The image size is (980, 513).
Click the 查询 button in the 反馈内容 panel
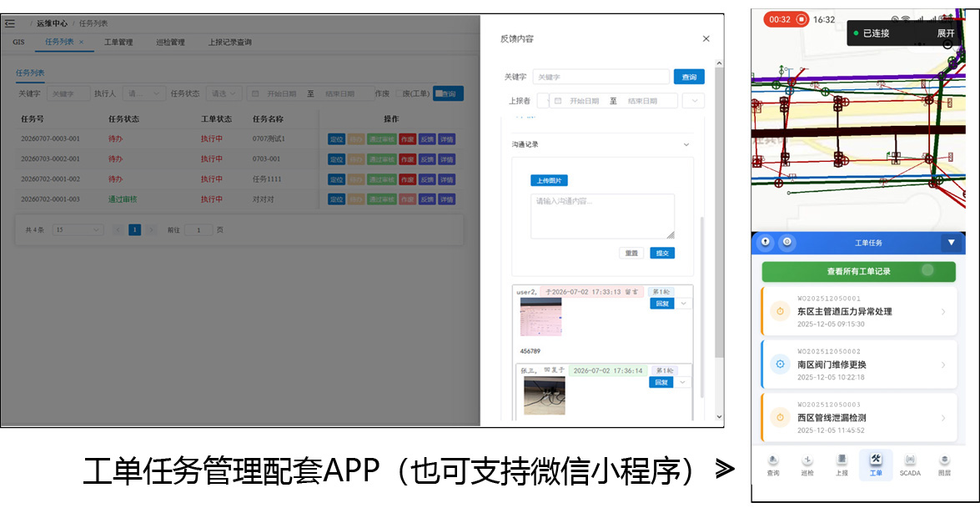click(689, 77)
